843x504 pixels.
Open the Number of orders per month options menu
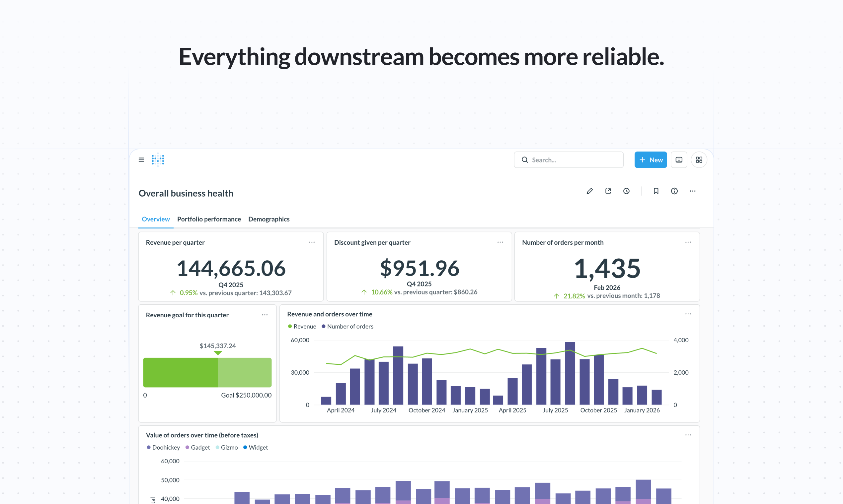[688, 242]
